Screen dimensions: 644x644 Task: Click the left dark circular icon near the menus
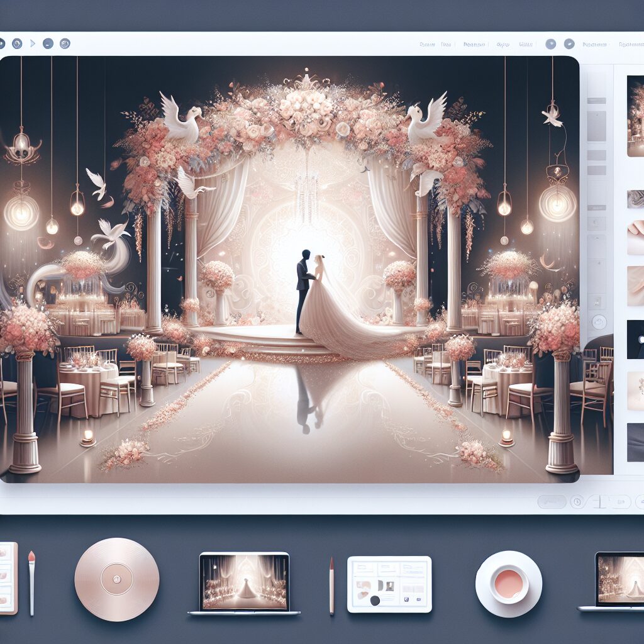click(551, 44)
